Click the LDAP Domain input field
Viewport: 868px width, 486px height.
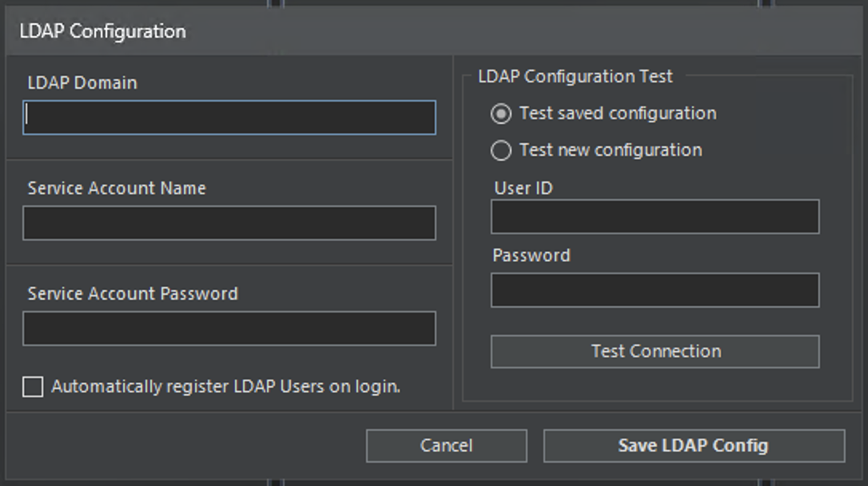pos(229,118)
